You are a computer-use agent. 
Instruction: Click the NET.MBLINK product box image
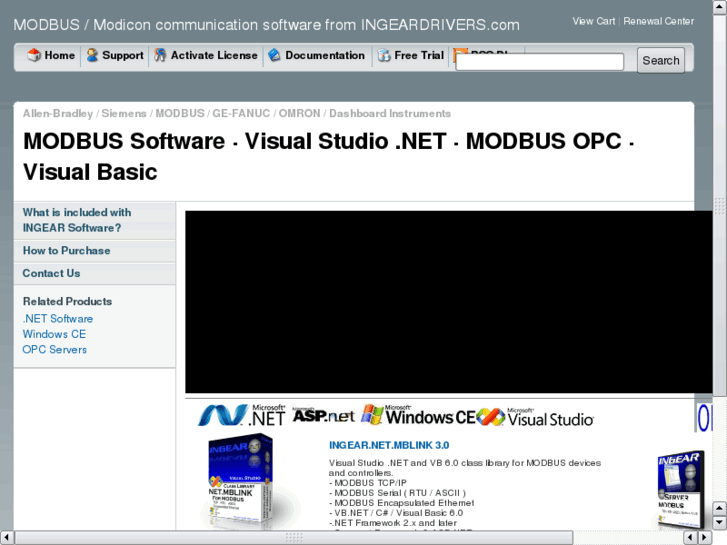239,481
